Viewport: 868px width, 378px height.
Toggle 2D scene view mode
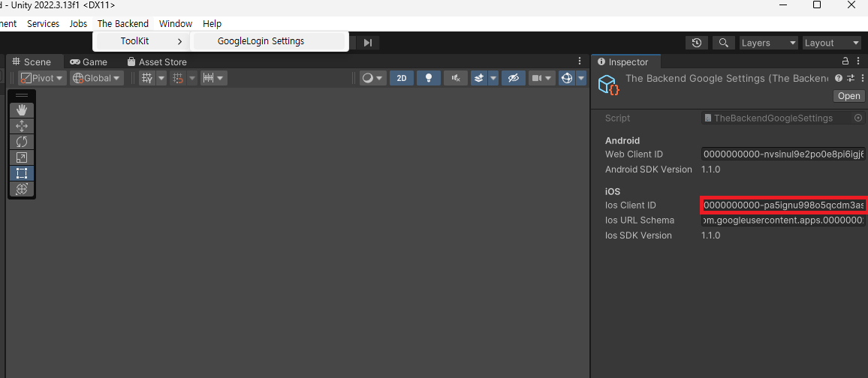(x=402, y=79)
